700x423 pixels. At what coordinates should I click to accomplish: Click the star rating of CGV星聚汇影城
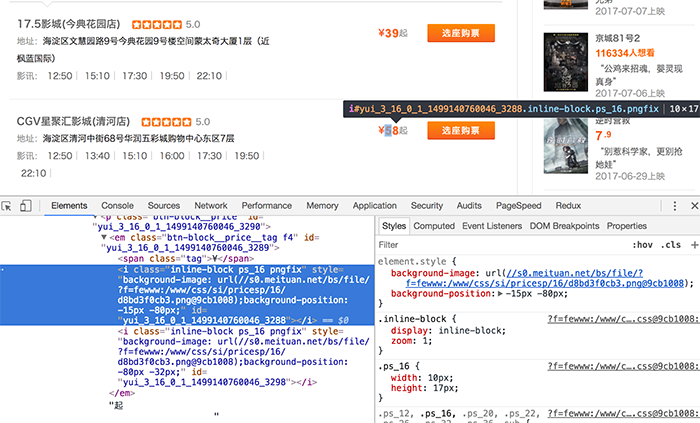point(166,122)
